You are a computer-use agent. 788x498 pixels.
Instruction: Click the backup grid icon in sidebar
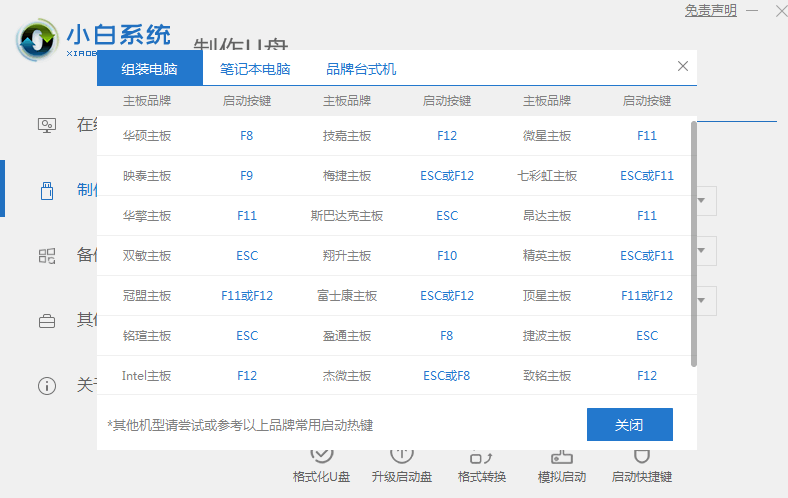click(x=47, y=256)
